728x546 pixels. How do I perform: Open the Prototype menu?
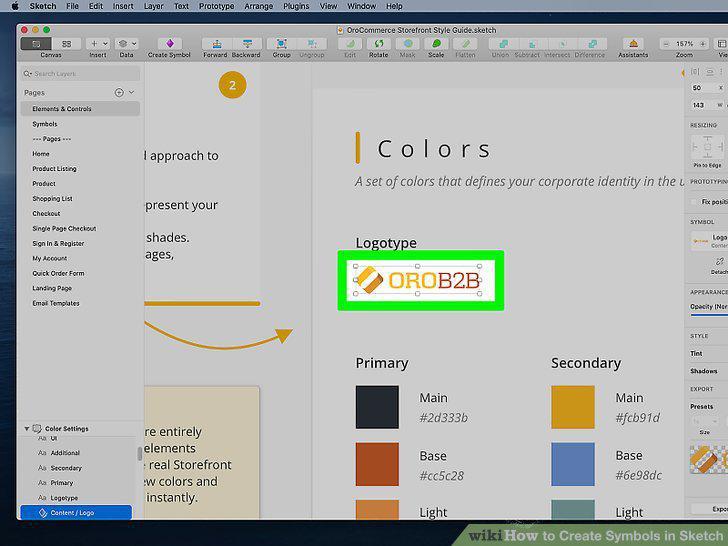click(216, 6)
